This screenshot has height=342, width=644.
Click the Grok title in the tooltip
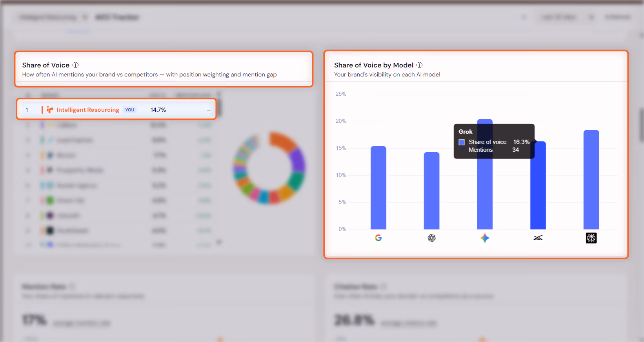(466, 132)
